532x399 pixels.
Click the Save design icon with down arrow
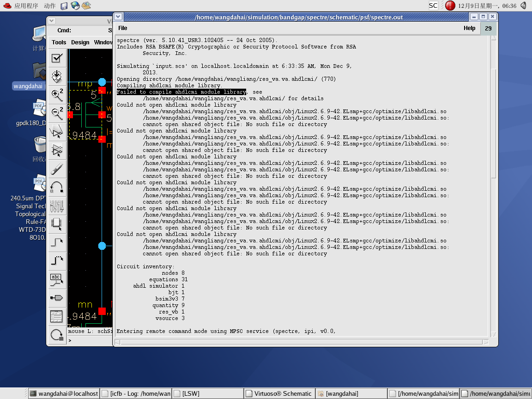click(57, 76)
